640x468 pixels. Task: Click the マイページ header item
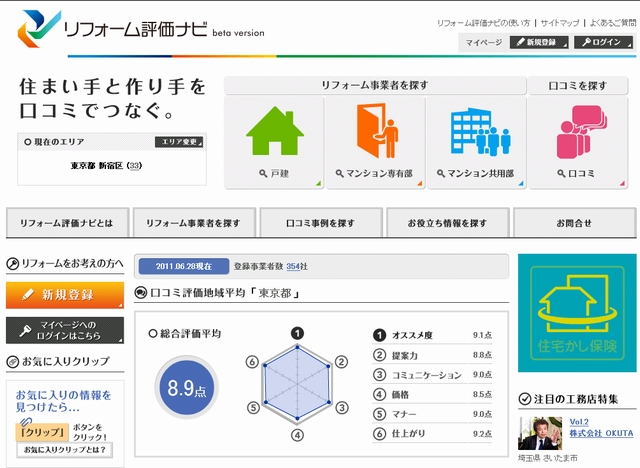click(x=484, y=42)
